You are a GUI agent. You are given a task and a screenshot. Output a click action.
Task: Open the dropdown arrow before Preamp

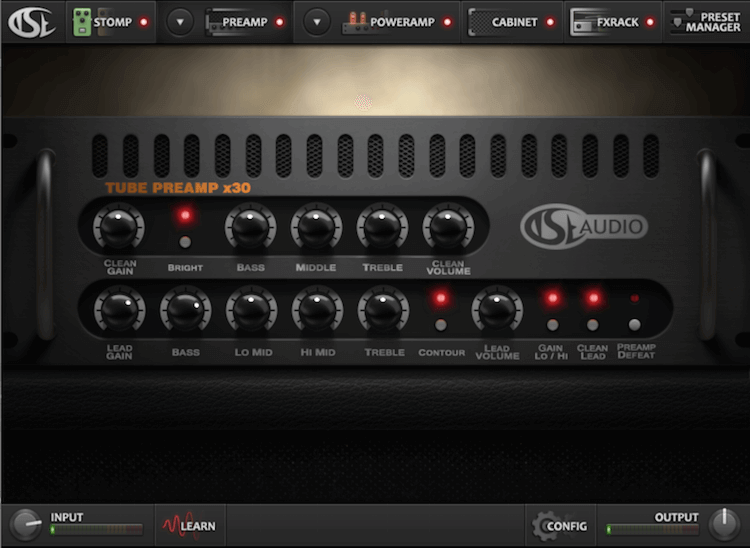(x=180, y=22)
